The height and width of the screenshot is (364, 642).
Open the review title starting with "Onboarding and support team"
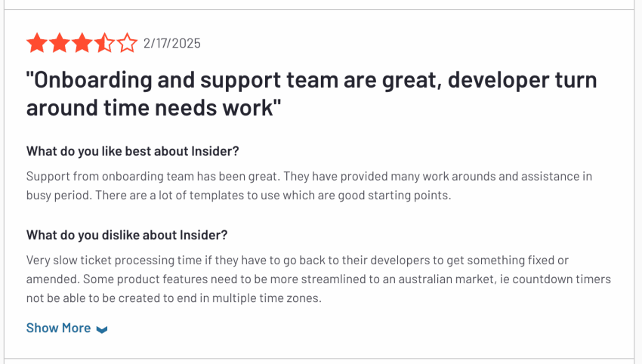[312, 94]
